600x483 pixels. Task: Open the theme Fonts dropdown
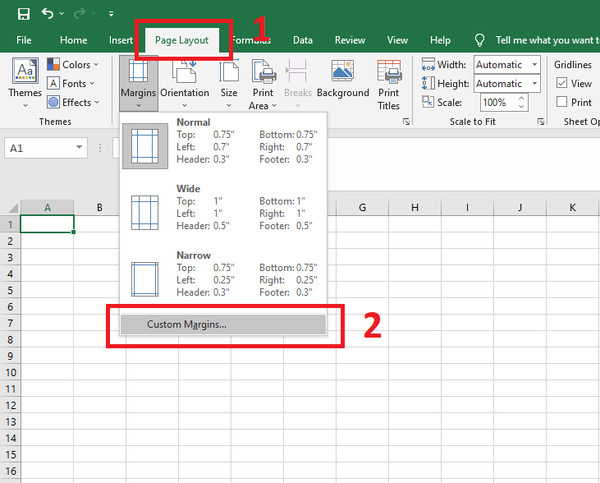coord(71,83)
